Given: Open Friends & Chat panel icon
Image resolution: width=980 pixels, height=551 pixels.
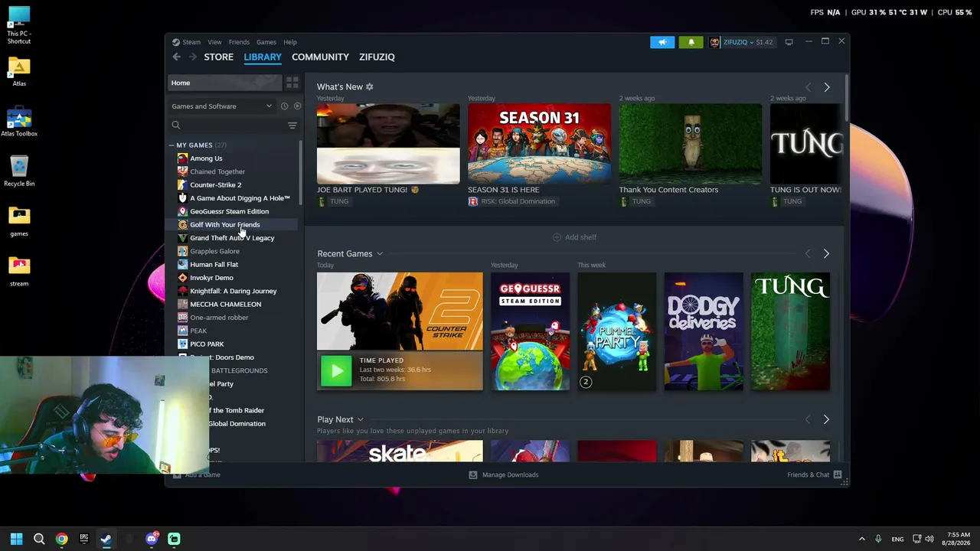Looking at the screenshot, I should click(x=838, y=474).
